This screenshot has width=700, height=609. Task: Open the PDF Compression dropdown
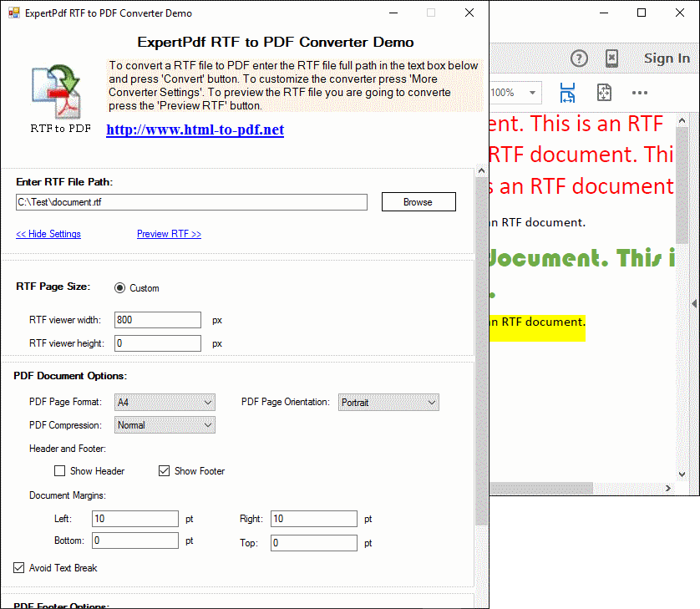coord(208,424)
